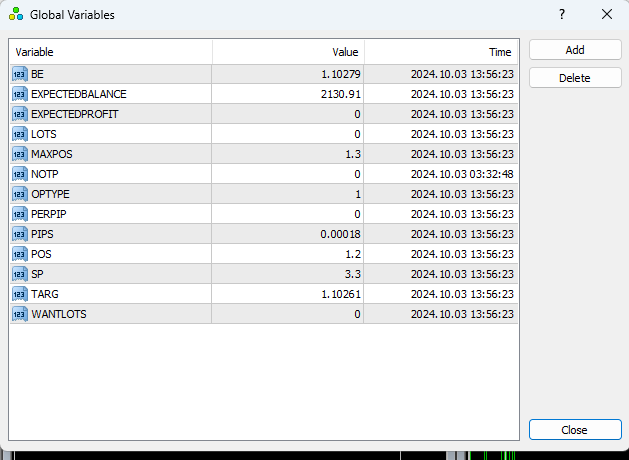Click the value 0 in the PERPIP row

pos(357,214)
